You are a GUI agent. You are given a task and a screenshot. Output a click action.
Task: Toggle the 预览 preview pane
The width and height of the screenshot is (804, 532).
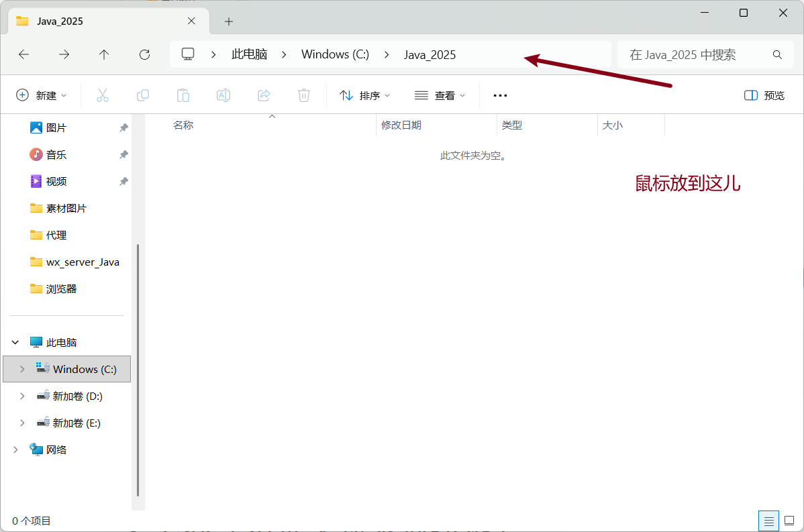pos(764,95)
